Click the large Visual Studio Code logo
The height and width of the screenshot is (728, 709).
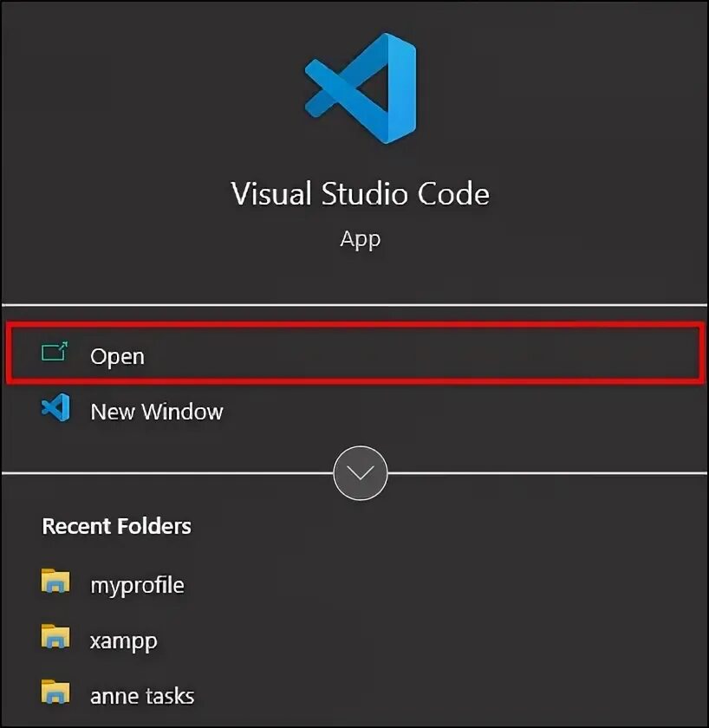pyautogui.click(x=361, y=88)
